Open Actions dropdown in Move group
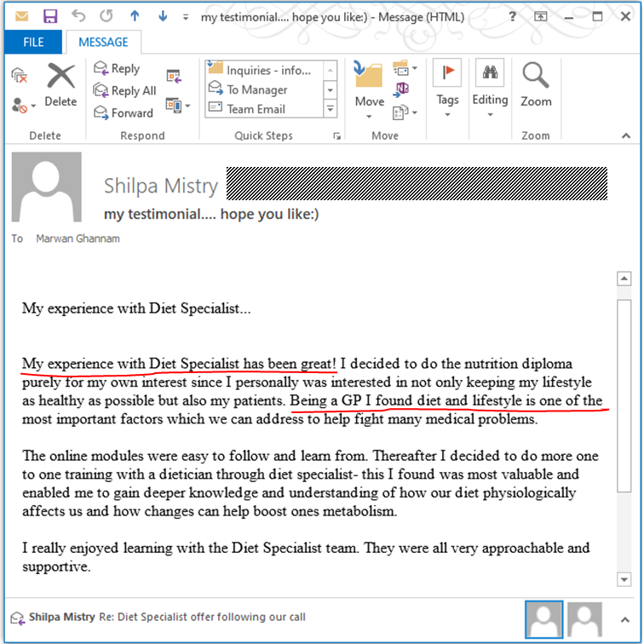644x644 pixels. click(405, 112)
